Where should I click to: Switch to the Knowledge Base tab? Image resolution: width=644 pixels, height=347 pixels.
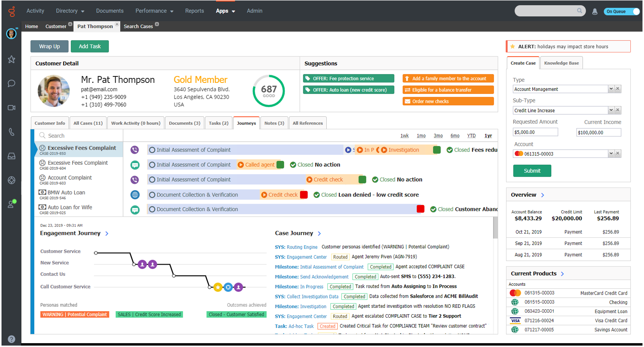click(x=561, y=63)
